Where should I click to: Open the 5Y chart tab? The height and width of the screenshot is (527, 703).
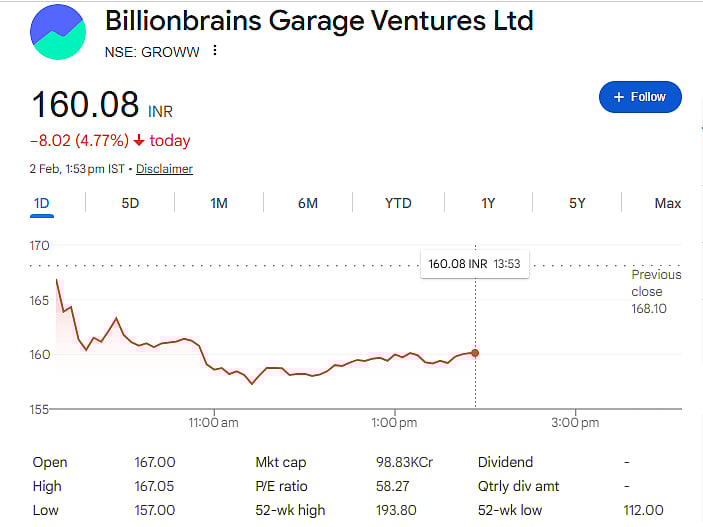[577, 203]
